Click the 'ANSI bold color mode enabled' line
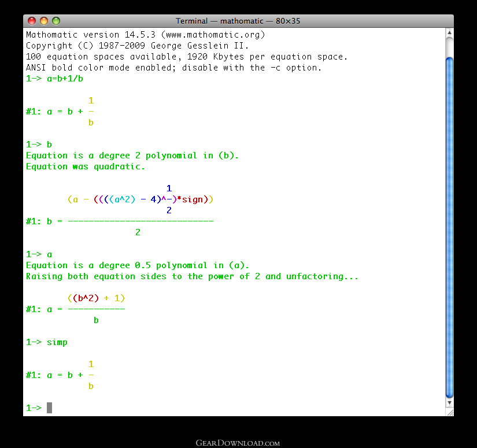 coord(173,68)
